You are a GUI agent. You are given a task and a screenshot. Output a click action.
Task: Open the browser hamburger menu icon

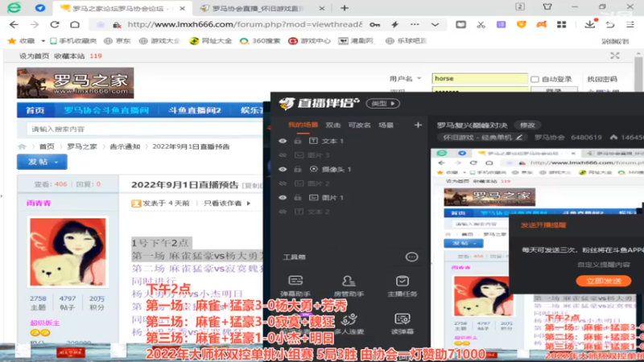click(x=630, y=25)
